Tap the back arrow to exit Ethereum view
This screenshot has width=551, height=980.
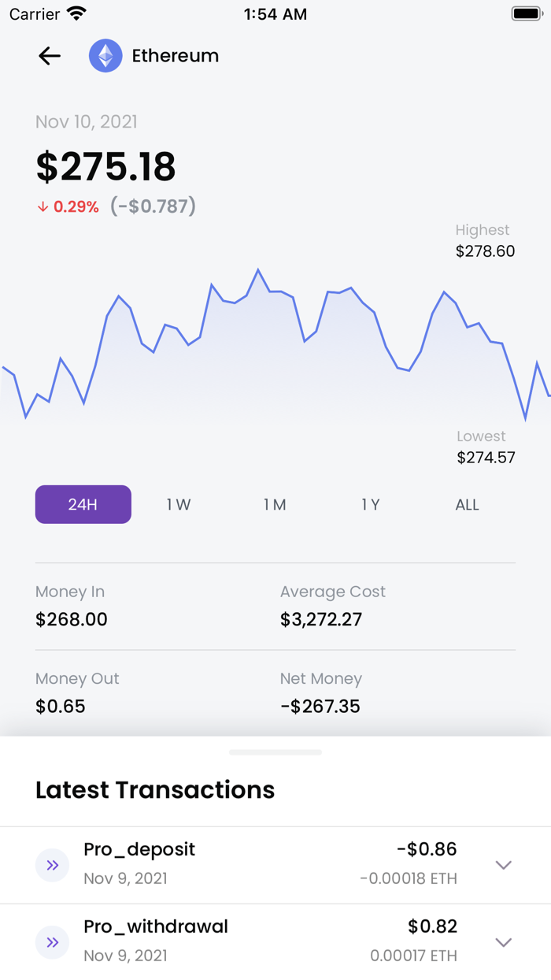pos(49,55)
